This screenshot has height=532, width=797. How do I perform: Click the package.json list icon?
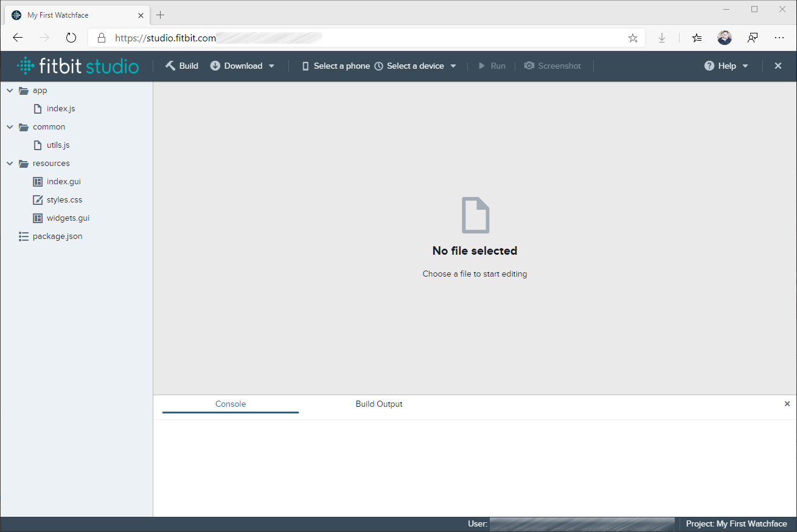24,237
